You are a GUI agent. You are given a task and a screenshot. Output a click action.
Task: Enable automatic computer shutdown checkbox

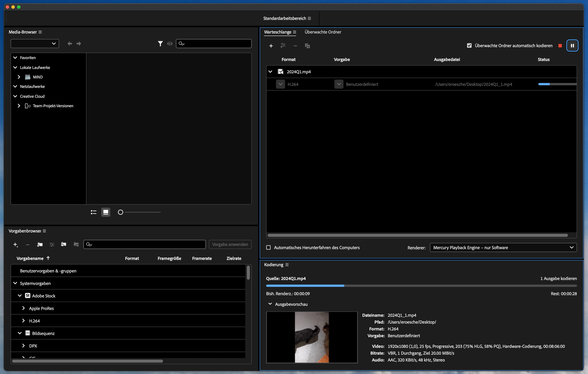[268, 248]
